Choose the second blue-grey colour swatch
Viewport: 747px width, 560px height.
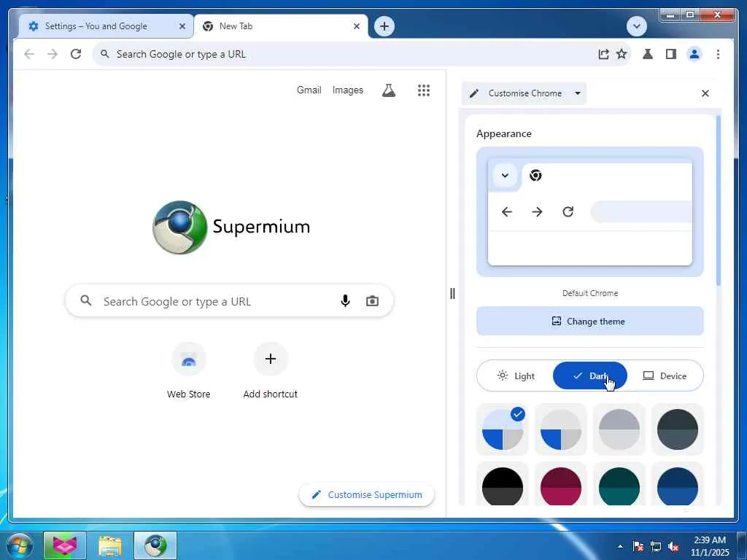pos(561,429)
